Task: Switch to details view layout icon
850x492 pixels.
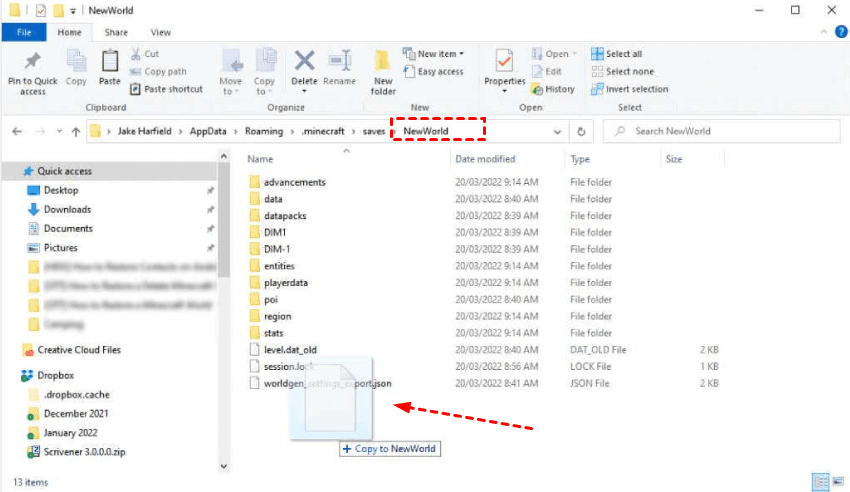Action: pyautogui.click(x=820, y=482)
